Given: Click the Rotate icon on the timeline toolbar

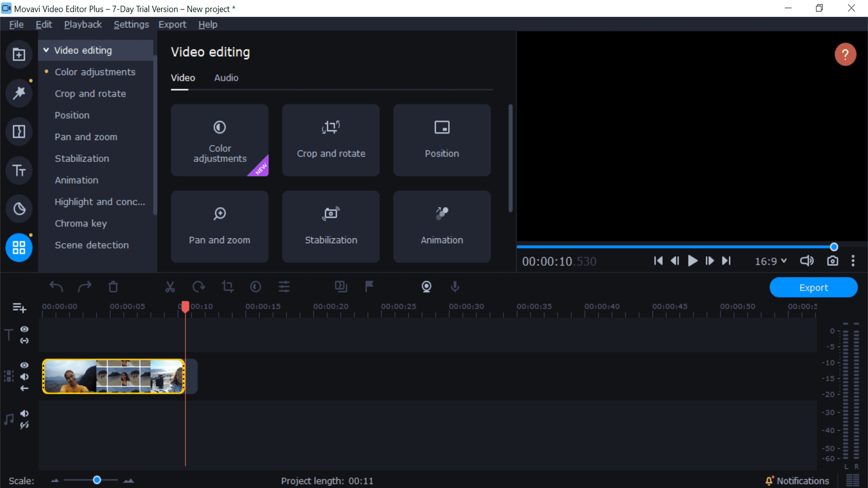Looking at the screenshot, I should tap(199, 287).
